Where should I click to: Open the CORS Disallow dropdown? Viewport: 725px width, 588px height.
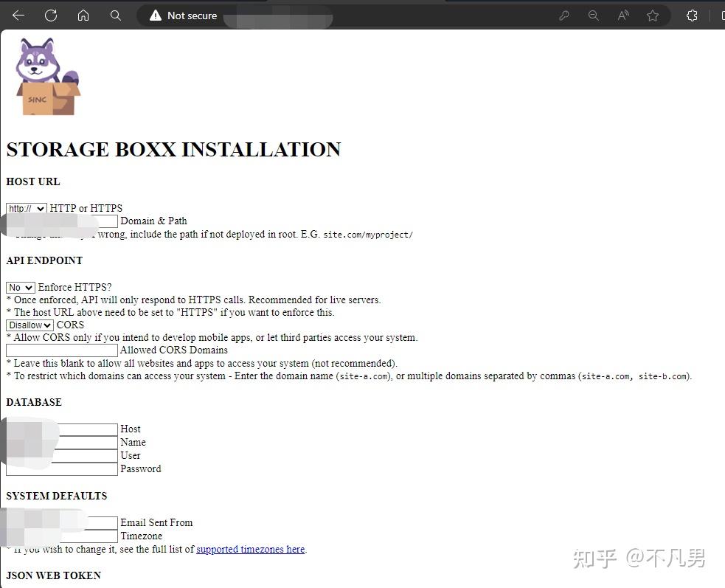coord(30,325)
